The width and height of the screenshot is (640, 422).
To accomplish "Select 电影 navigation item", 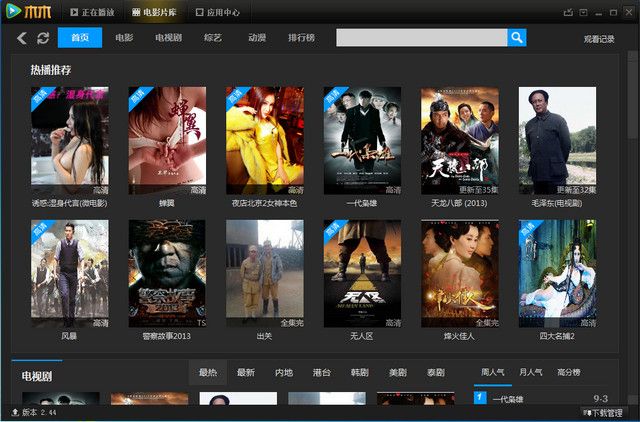I will coord(124,38).
